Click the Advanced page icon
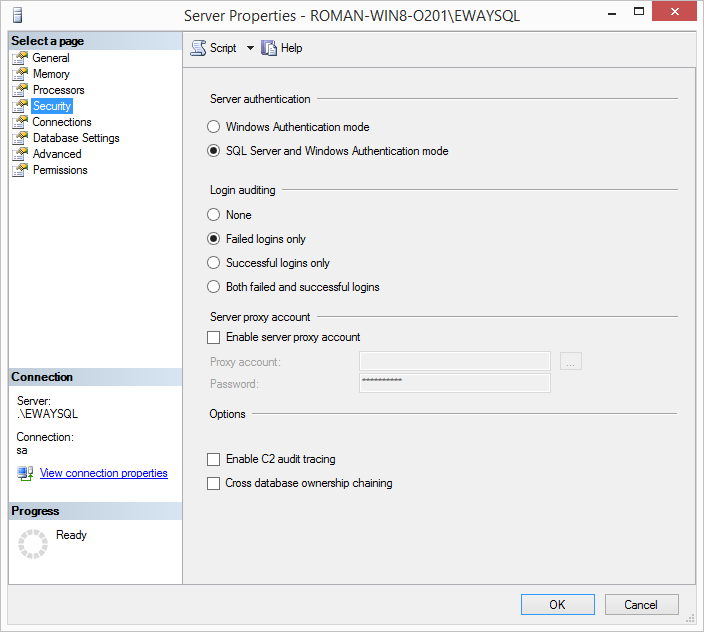 click(20, 154)
